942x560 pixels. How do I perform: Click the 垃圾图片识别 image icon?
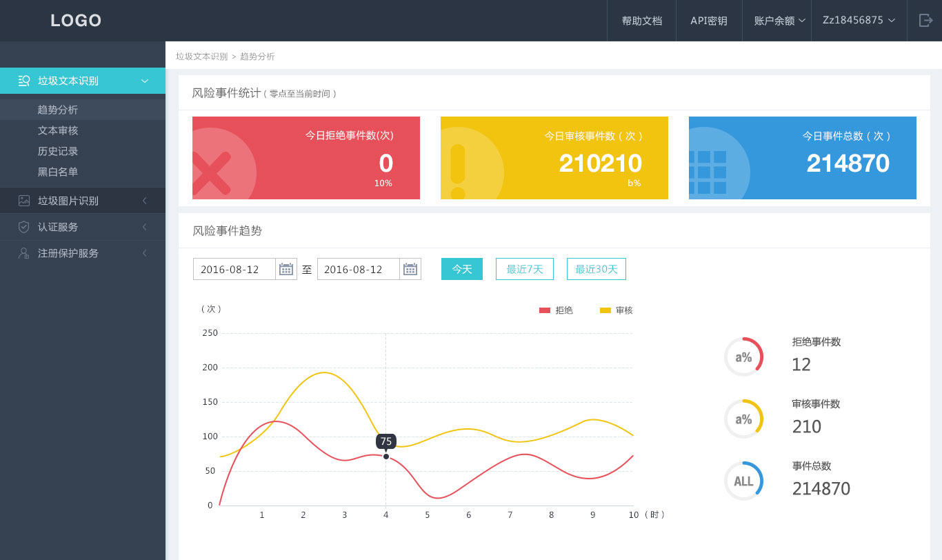(24, 201)
